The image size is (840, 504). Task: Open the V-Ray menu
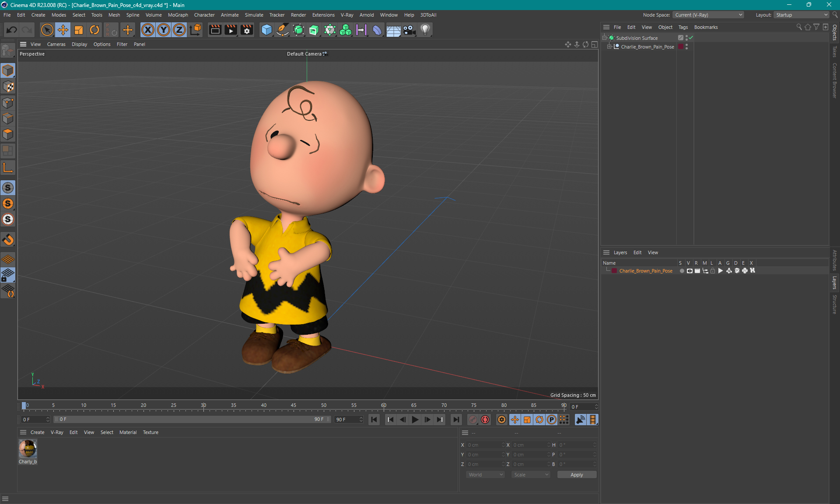point(347,15)
